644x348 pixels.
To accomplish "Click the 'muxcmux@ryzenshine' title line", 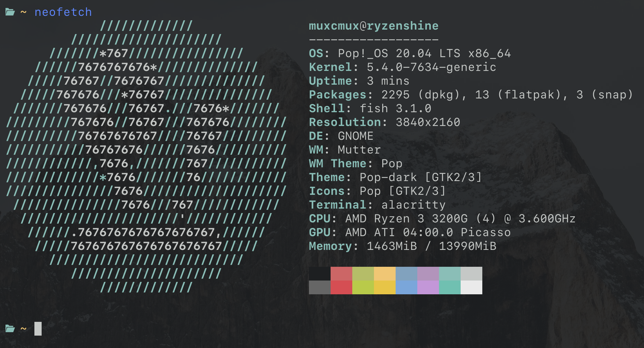I will (374, 26).
